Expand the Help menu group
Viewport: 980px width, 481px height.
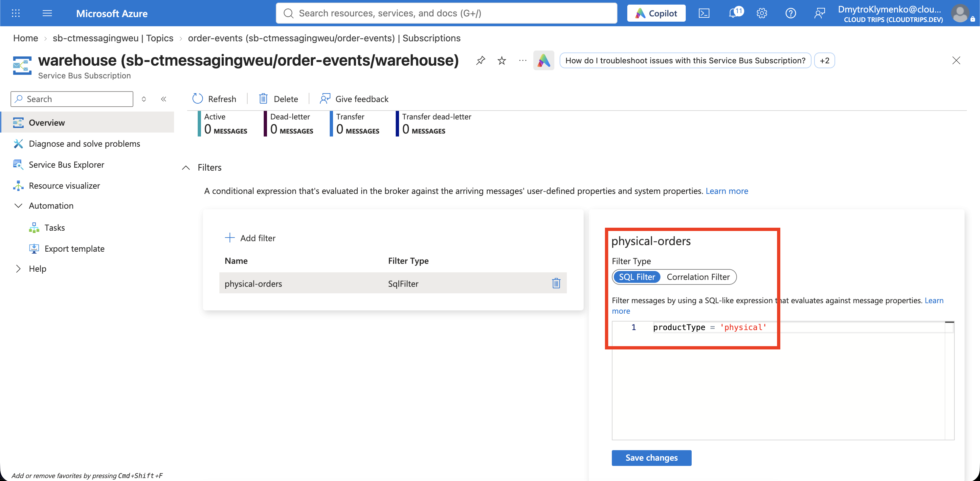coord(18,269)
